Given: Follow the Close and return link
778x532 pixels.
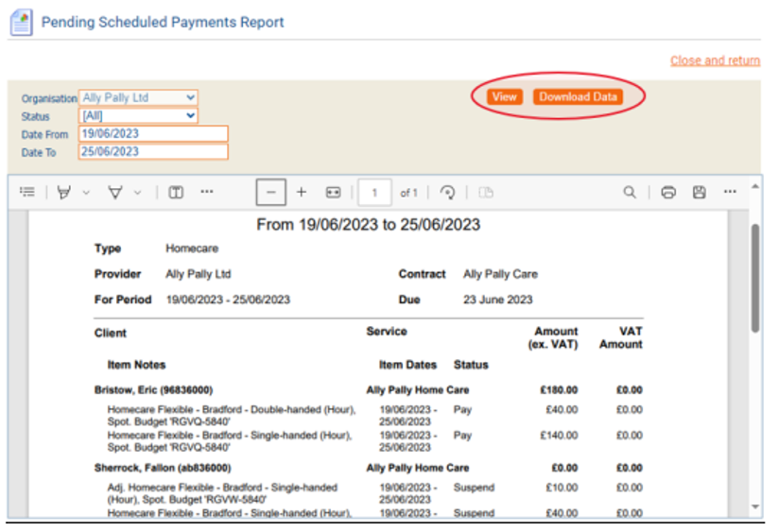Looking at the screenshot, I should click(715, 60).
